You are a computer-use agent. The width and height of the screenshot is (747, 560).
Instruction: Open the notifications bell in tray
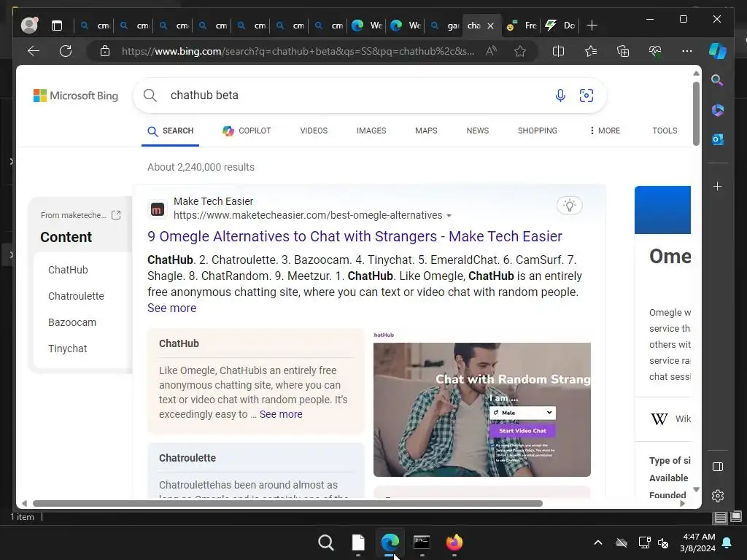pyautogui.click(x=727, y=542)
